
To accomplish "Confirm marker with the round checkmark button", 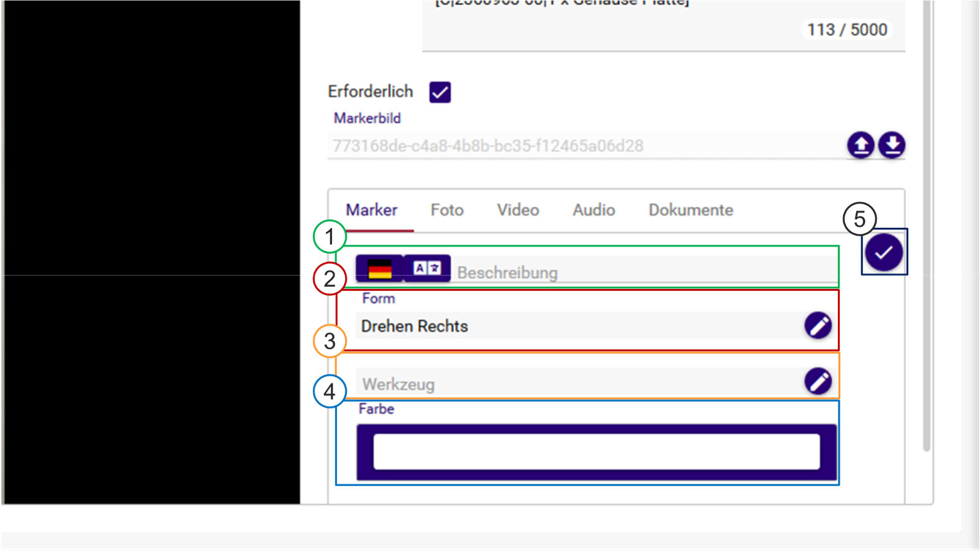I will (x=883, y=252).
